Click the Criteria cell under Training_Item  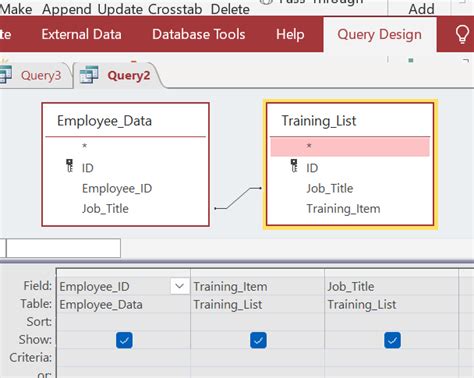pos(257,358)
